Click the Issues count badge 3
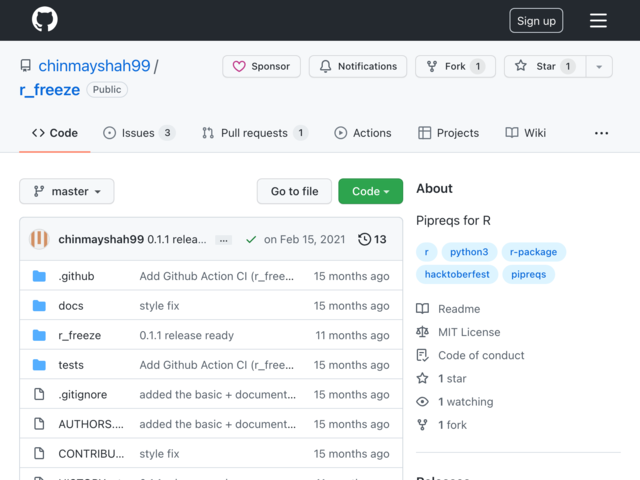This screenshot has width=640, height=480. (x=167, y=133)
